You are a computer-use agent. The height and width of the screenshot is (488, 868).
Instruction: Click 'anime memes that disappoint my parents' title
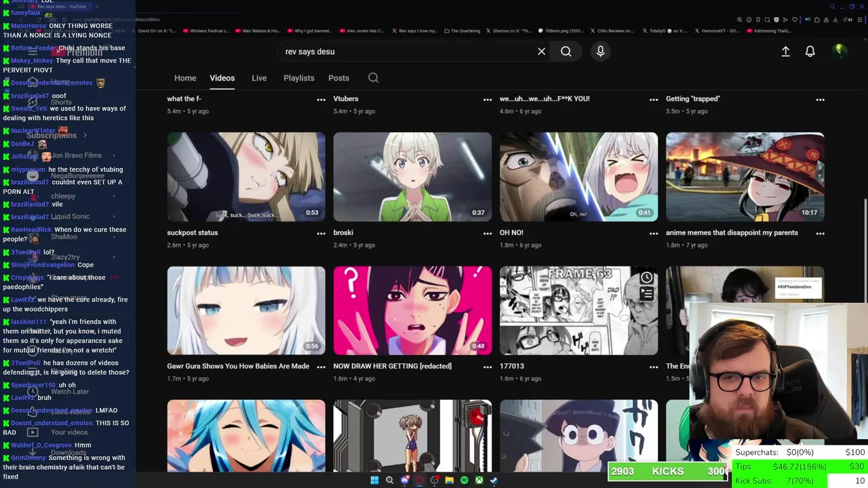click(732, 232)
